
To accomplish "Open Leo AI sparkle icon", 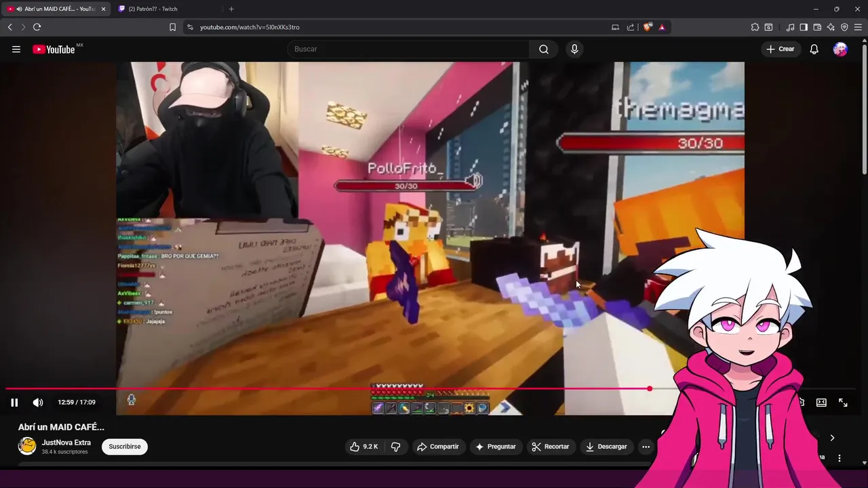I will [x=831, y=27].
